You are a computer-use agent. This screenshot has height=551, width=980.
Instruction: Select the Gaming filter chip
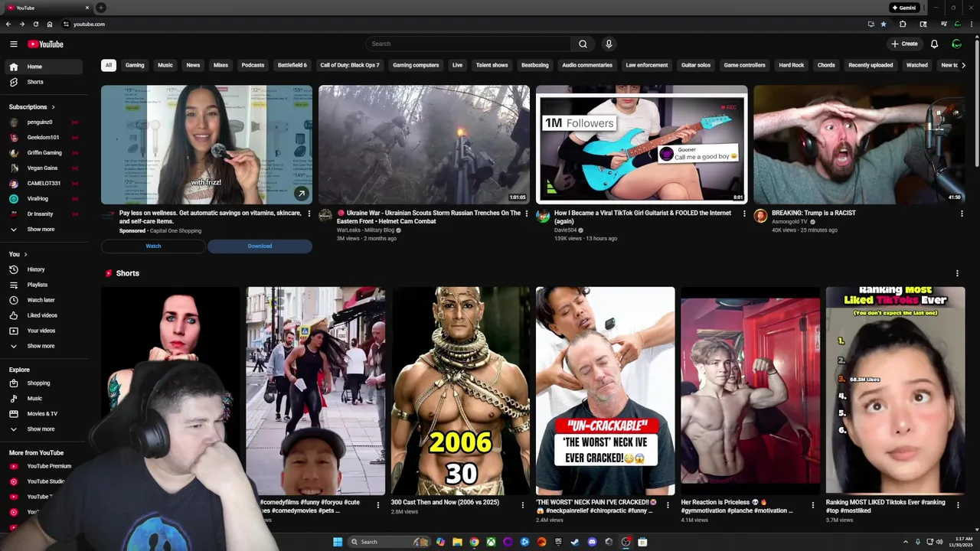pyautogui.click(x=135, y=65)
